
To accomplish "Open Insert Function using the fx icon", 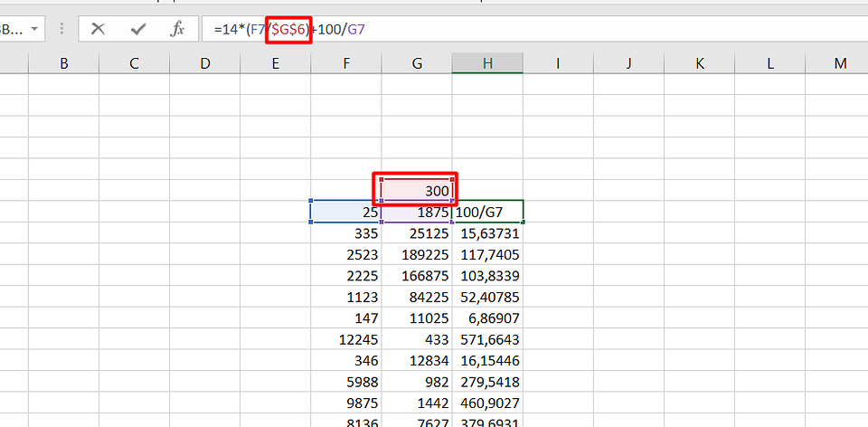I will [x=178, y=29].
